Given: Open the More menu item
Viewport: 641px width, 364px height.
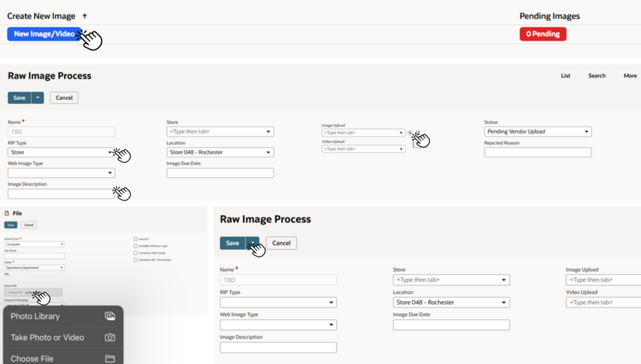Looking at the screenshot, I should point(630,76).
